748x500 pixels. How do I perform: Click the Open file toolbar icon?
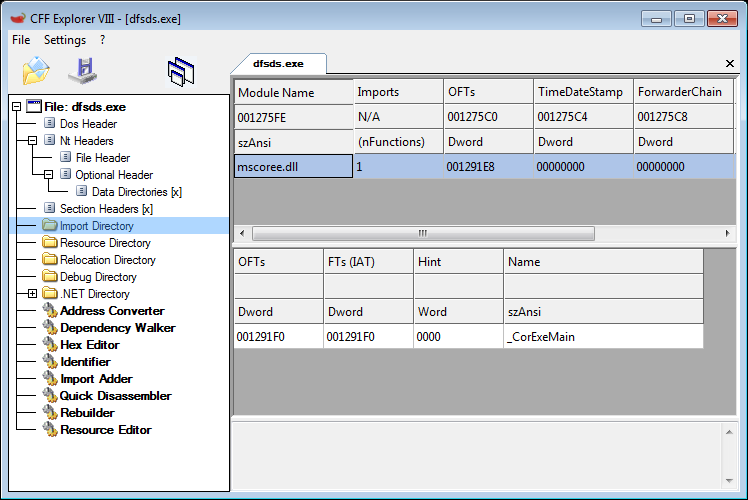36,71
